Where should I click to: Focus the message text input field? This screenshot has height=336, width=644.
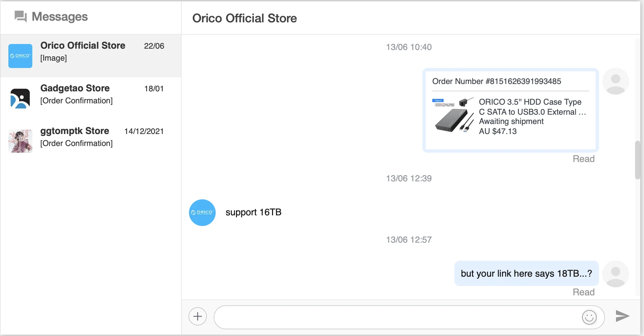409,317
